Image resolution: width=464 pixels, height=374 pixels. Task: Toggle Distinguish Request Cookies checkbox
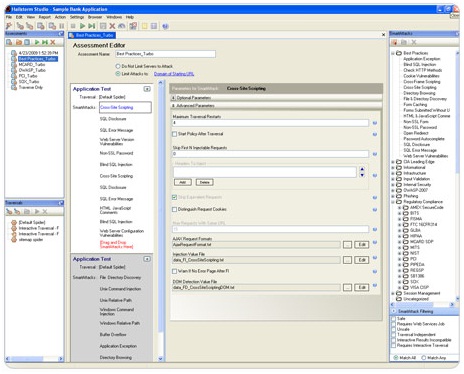pyautogui.click(x=174, y=209)
